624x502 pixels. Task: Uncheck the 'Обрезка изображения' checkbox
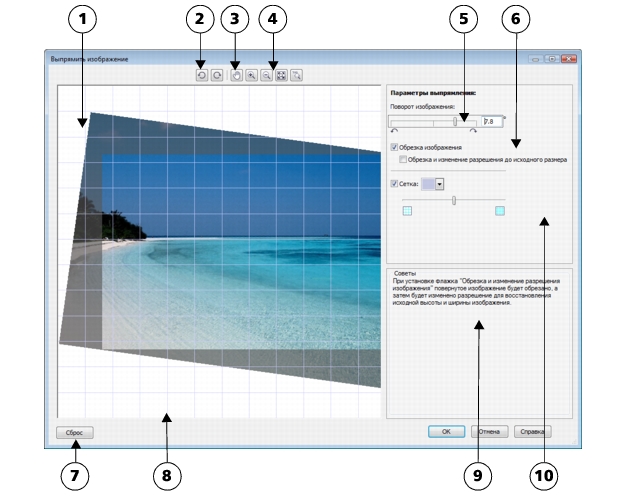[x=394, y=147]
